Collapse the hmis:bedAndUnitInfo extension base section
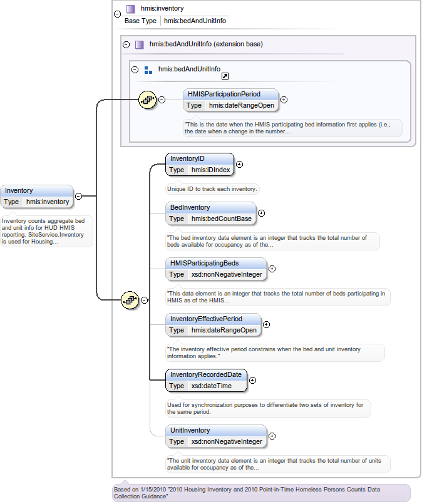Screen dimensions: 422x504 [126, 44]
